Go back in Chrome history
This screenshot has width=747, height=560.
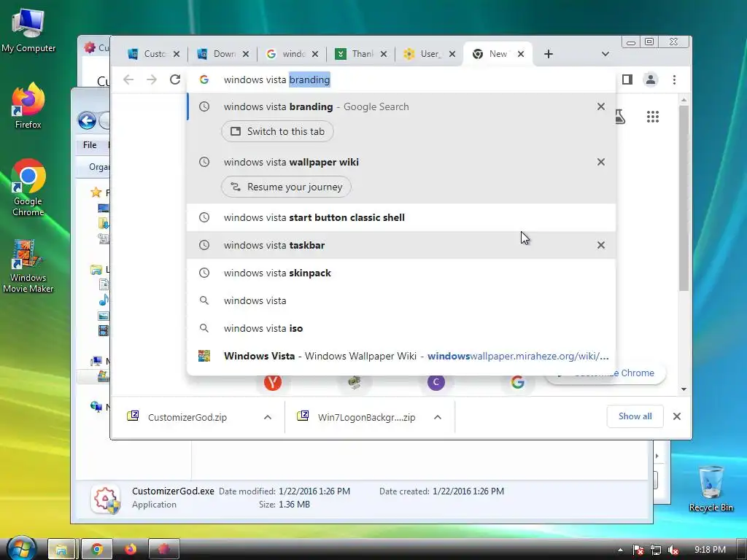point(128,79)
